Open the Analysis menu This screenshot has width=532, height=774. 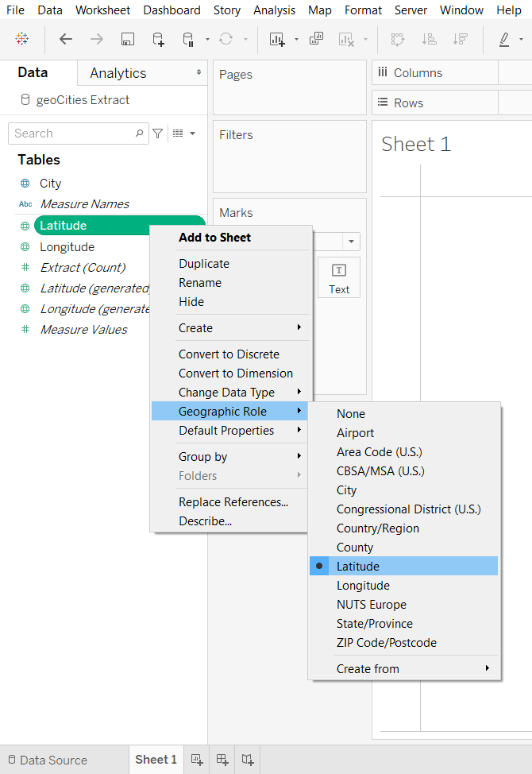272,10
